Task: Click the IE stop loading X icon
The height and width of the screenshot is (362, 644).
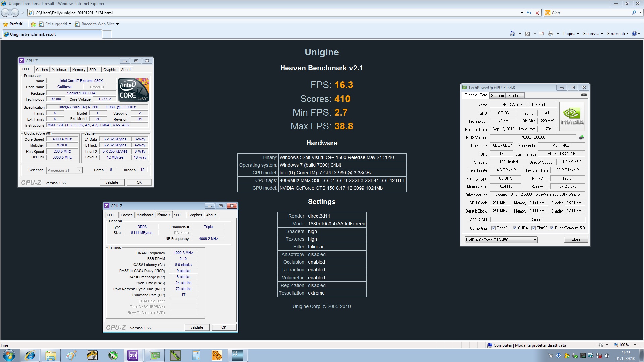Action: click(x=537, y=13)
